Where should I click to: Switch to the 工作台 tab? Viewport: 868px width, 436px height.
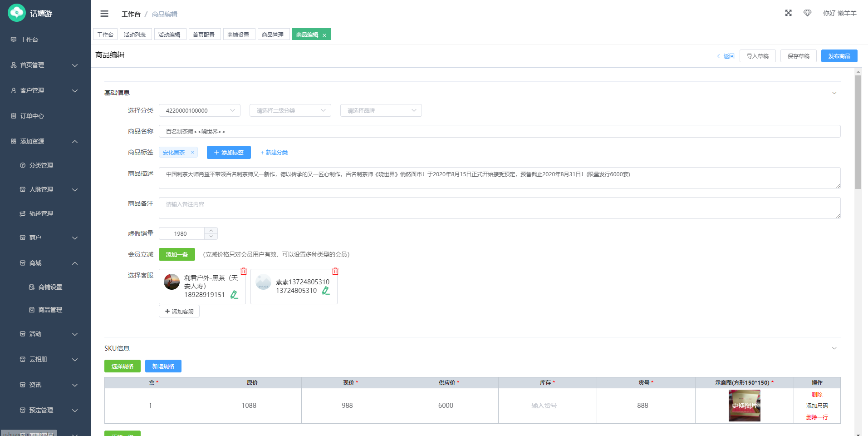coord(105,35)
